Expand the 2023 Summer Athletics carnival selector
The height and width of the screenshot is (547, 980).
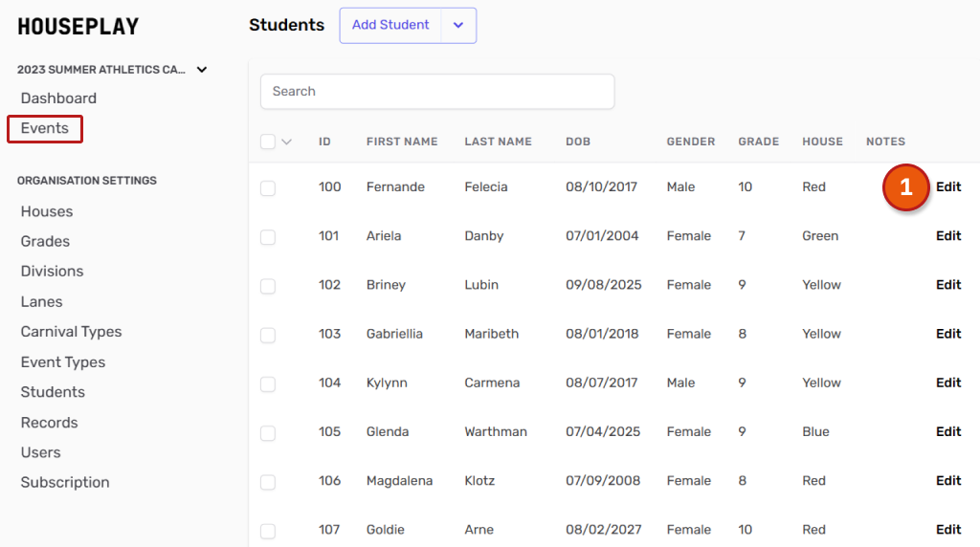(202, 70)
